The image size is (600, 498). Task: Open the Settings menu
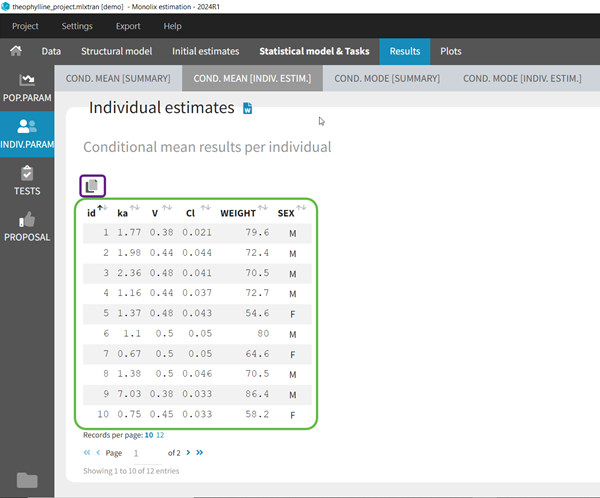pyautogui.click(x=77, y=26)
